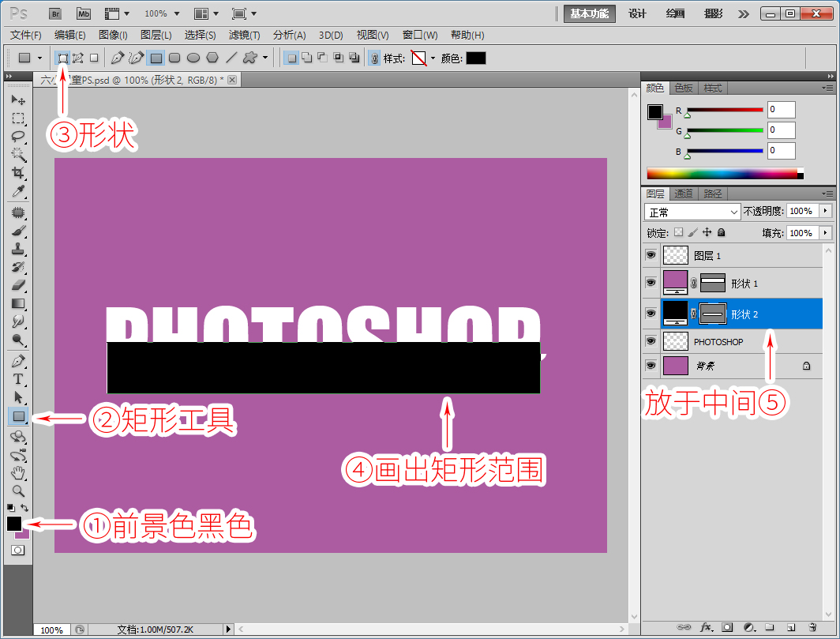This screenshot has height=639, width=840.
Task: Select the Rectangular Marquee tool
Action: click(x=18, y=118)
